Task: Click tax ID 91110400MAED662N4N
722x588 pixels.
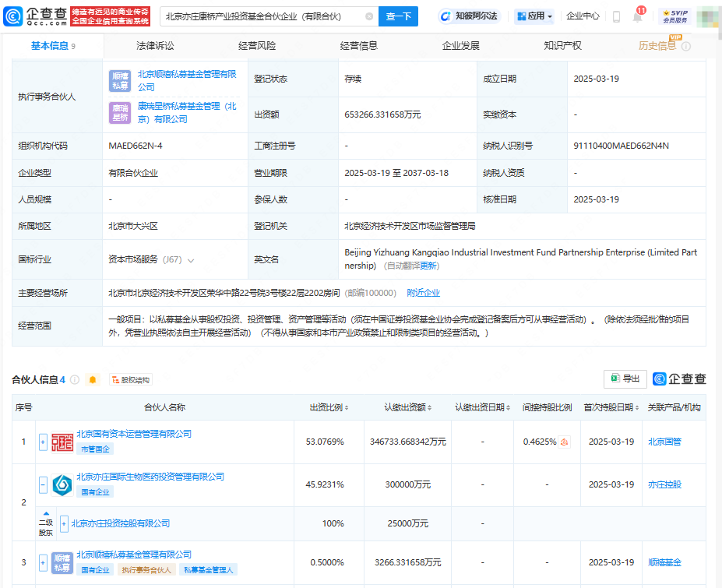Action: coord(621,146)
